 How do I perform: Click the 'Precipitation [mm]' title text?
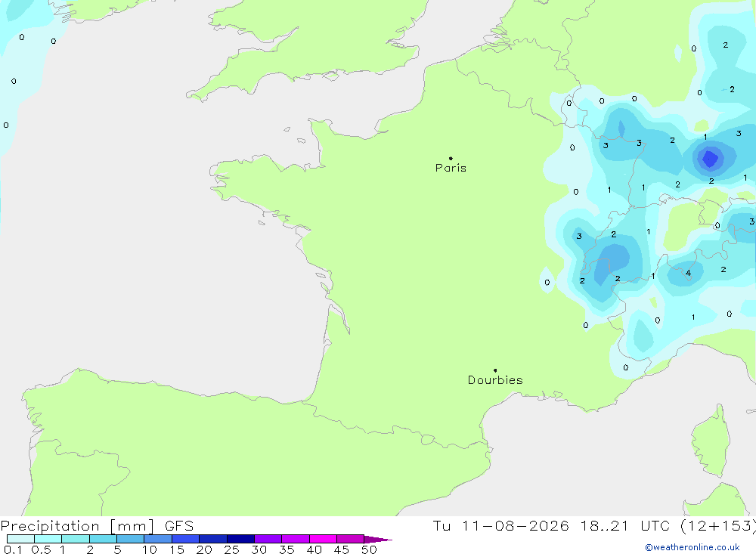(78, 526)
